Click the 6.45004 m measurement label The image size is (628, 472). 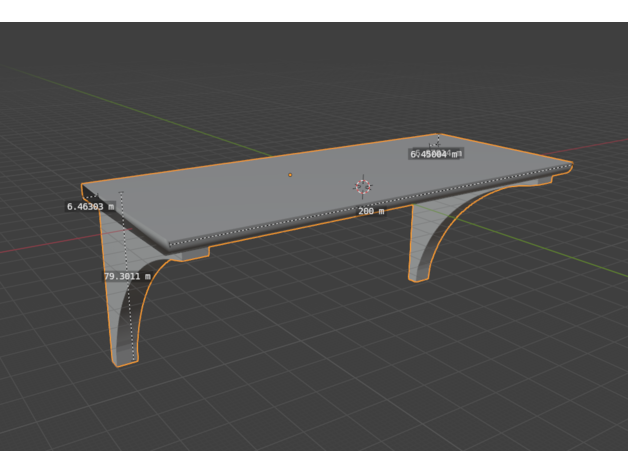click(435, 154)
